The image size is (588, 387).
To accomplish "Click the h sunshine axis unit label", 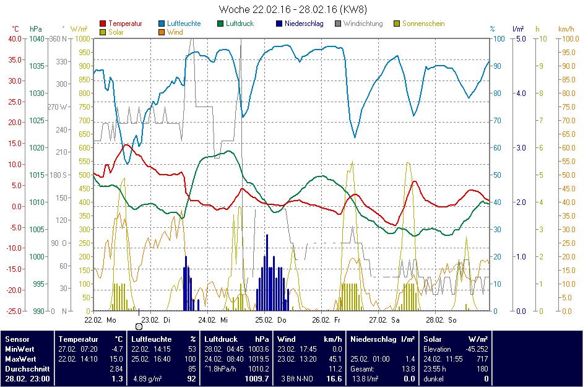I will tap(537, 29).
